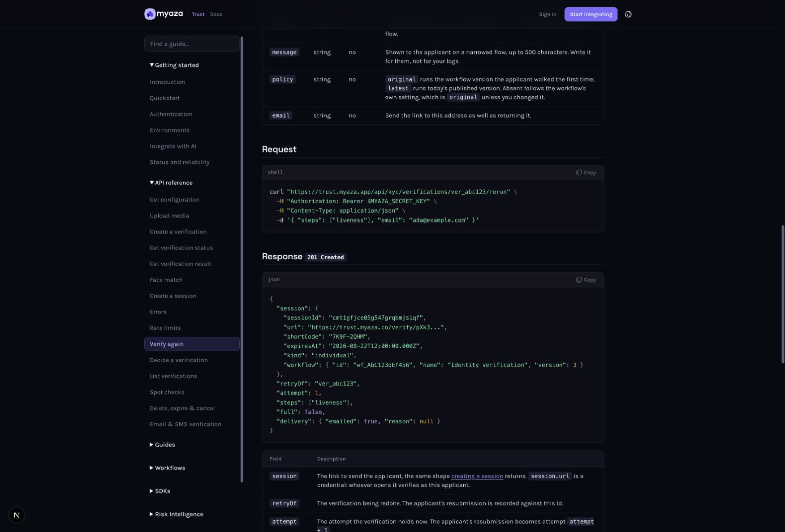The height and width of the screenshot is (532, 785).
Task: Open the Authentication page
Action: [x=171, y=114]
